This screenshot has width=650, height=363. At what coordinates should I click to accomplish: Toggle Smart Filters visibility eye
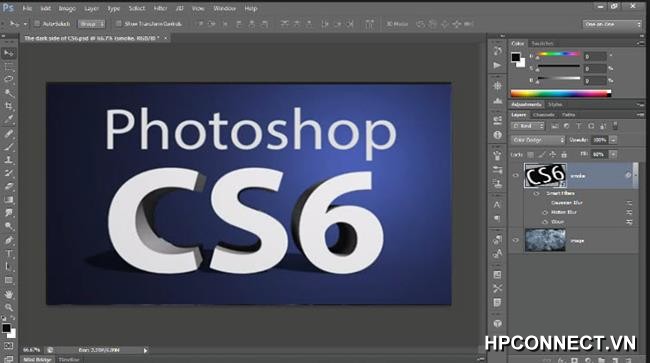tap(536, 194)
